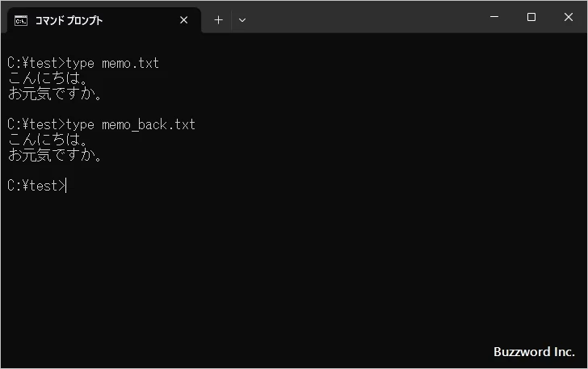The width and height of the screenshot is (588, 369).
Task: Maximize the terminal window
Action: coord(531,17)
